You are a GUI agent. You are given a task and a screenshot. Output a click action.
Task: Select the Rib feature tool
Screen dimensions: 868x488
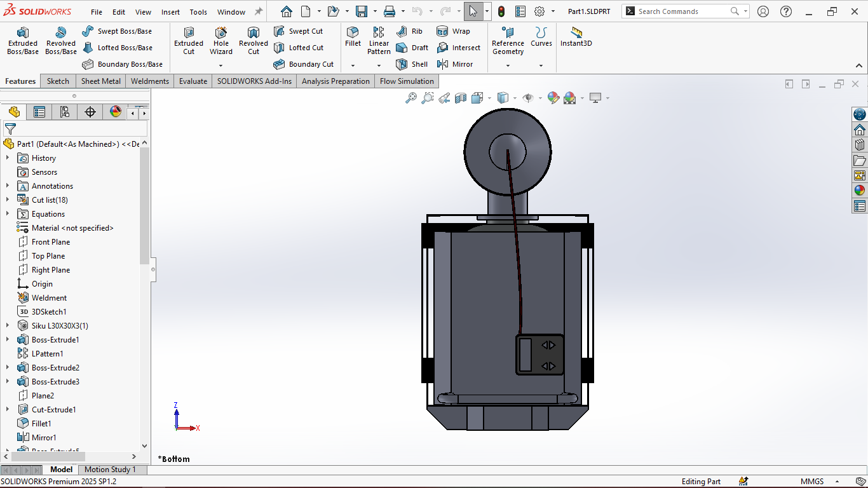pyautogui.click(x=409, y=31)
